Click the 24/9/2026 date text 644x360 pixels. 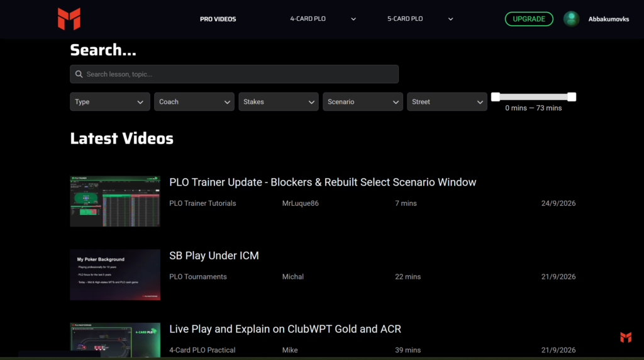[x=558, y=203]
